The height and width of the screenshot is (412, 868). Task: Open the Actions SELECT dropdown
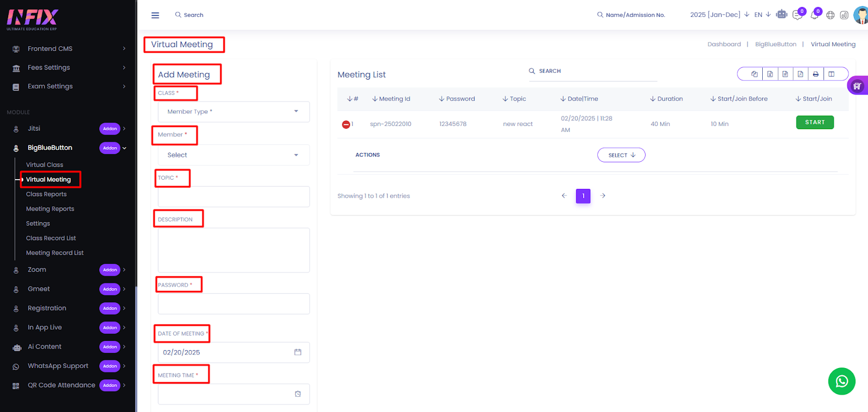click(621, 155)
